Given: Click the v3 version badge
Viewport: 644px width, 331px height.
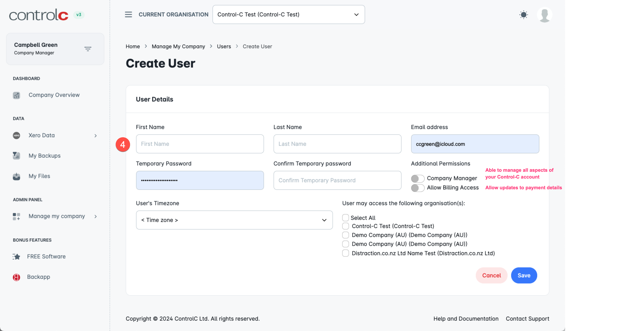Looking at the screenshot, I should pos(79,15).
